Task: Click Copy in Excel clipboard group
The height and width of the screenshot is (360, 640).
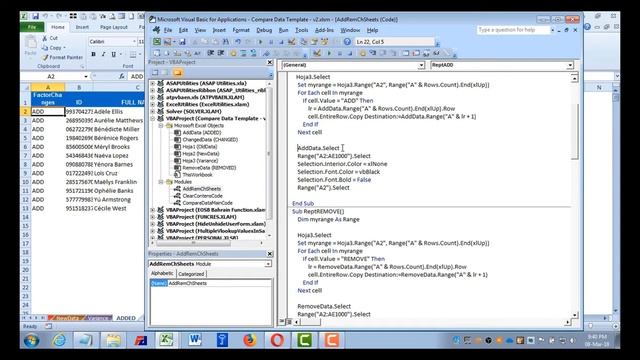Action: coord(53,48)
